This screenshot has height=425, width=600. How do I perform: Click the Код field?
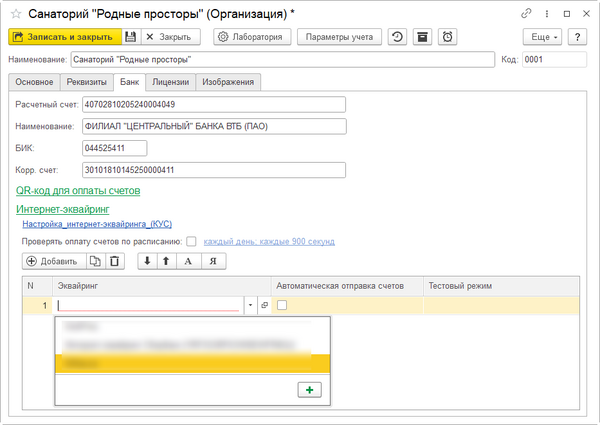point(554,60)
